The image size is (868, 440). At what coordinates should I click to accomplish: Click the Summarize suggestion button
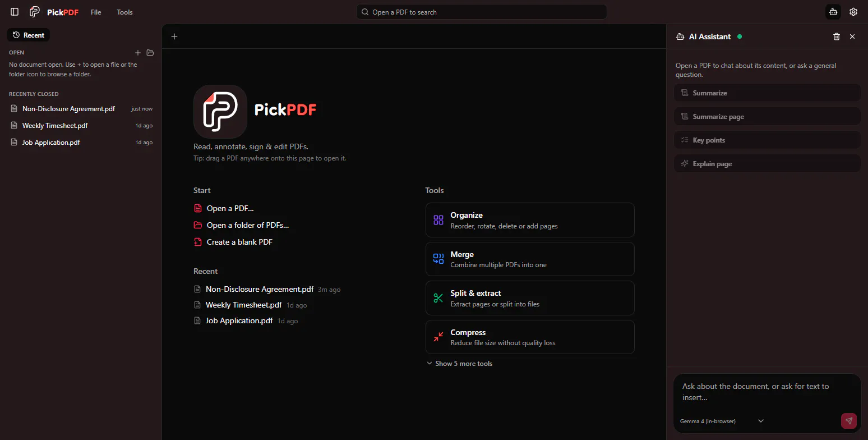[x=767, y=93]
